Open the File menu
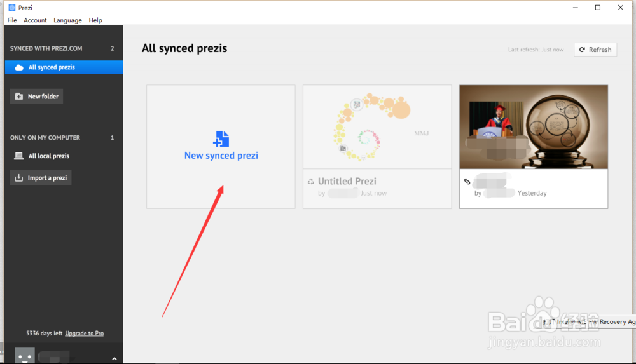The image size is (636, 364). click(x=12, y=20)
